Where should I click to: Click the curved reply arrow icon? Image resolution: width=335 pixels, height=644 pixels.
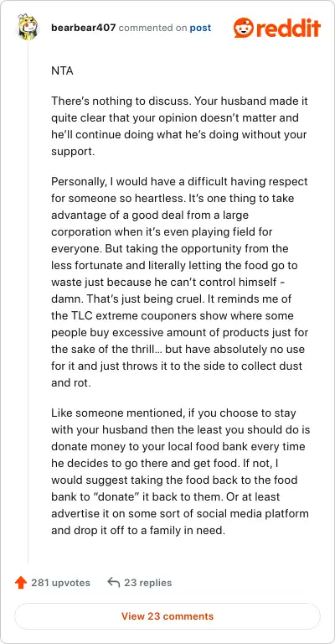(114, 582)
